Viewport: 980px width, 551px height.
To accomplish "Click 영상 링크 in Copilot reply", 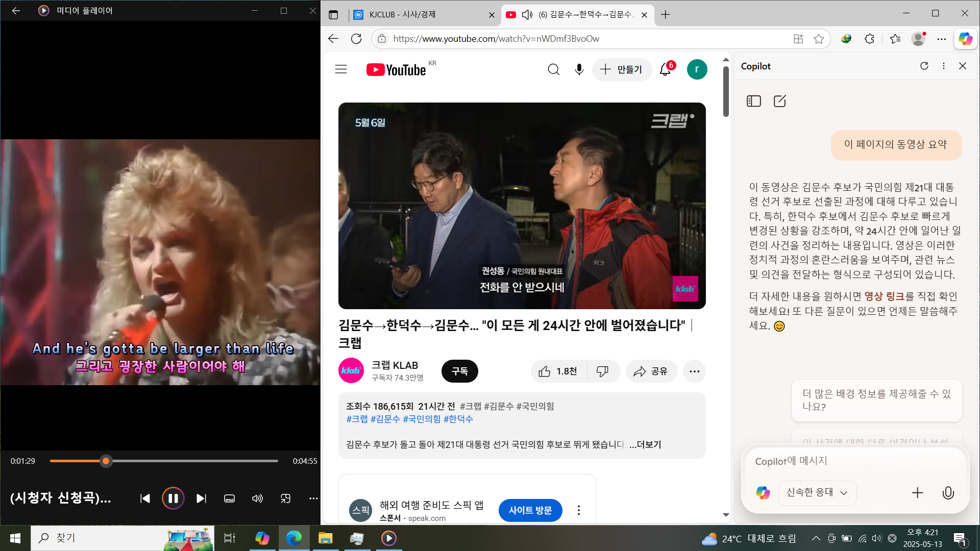I will [884, 296].
